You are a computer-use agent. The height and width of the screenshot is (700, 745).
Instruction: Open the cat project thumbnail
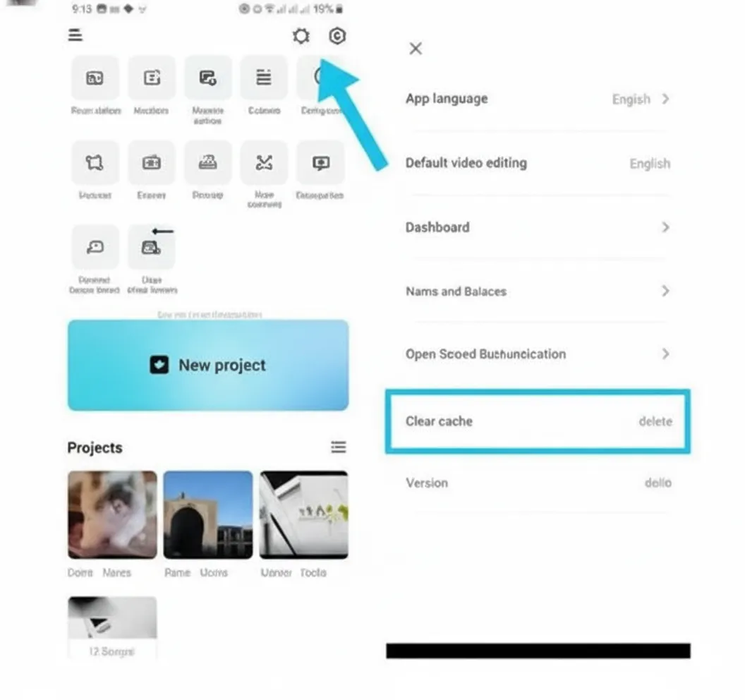click(x=112, y=514)
